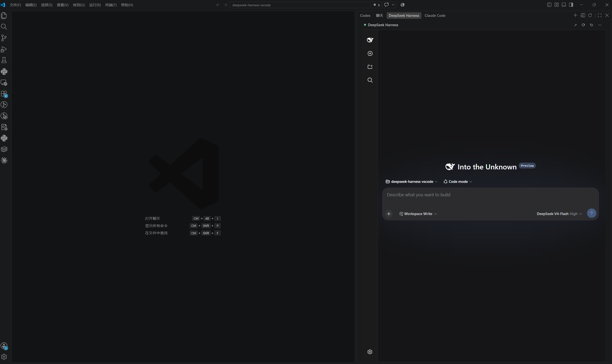Toggle the secondary side bar layout button

pos(571,5)
